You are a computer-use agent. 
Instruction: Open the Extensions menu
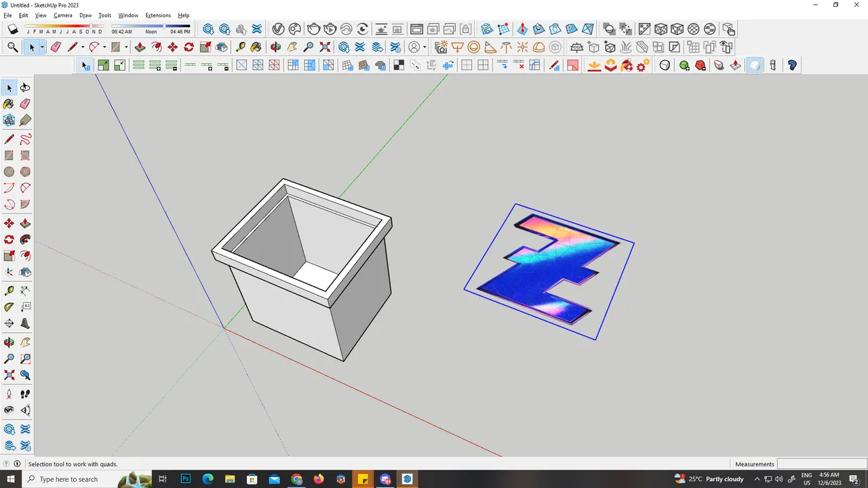click(x=158, y=15)
